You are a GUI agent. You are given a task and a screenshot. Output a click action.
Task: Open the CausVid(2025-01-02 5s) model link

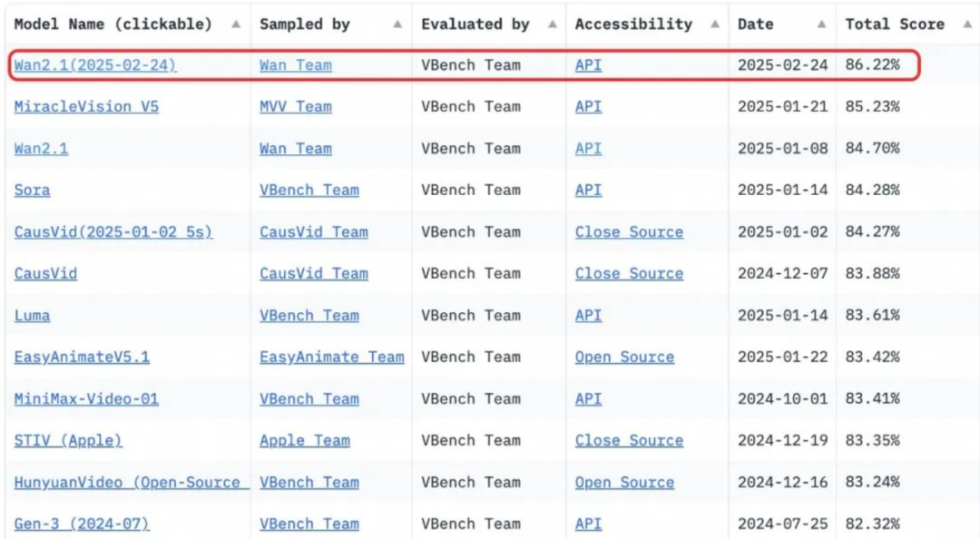[113, 232]
